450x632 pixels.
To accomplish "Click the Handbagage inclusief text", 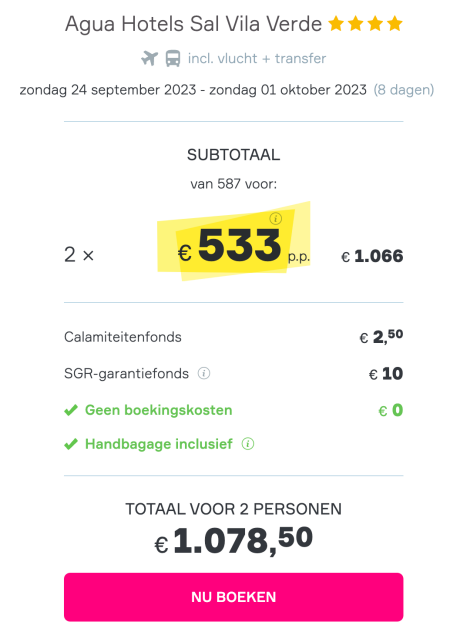I will [x=158, y=444].
